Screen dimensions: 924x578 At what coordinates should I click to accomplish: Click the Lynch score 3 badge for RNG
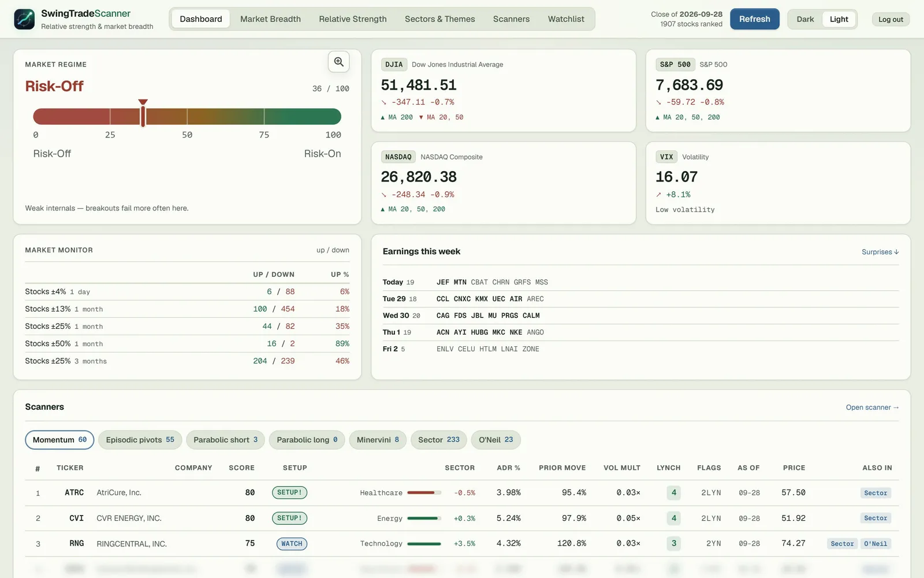674,543
